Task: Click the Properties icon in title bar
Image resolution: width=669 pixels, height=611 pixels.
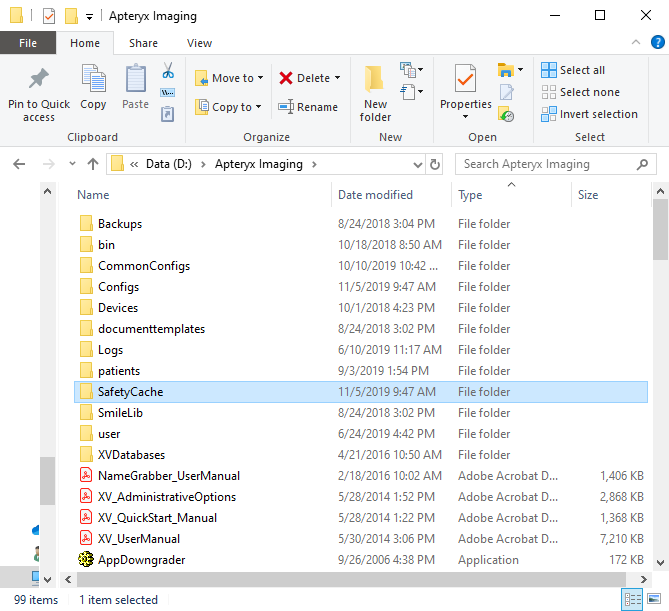Action: pos(49,16)
